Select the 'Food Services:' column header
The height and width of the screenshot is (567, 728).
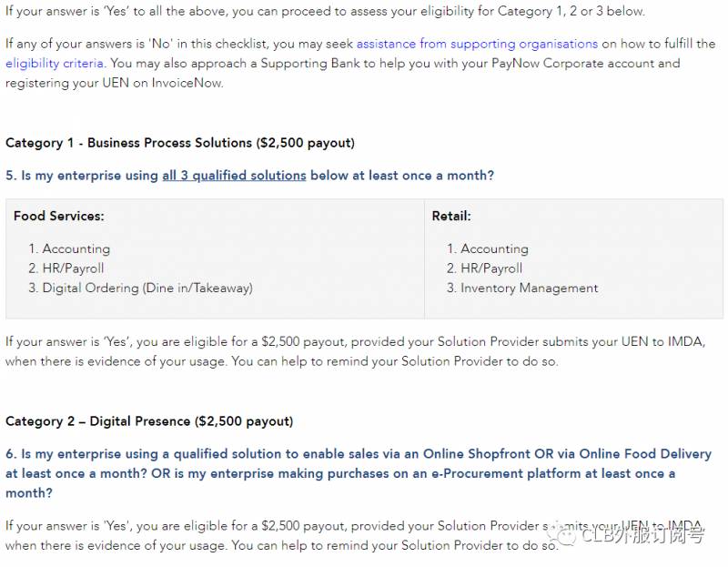tap(59, 217)
